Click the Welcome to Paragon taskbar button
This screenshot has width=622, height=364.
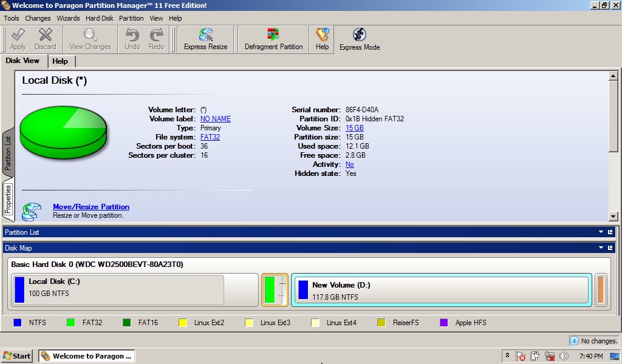pos(87,356)
